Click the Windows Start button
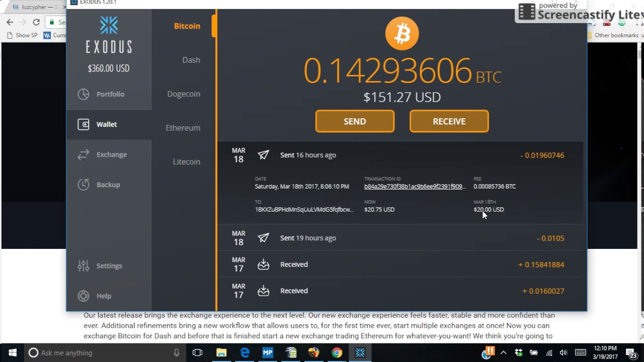 pyautogui.click(x=12, y=353)
